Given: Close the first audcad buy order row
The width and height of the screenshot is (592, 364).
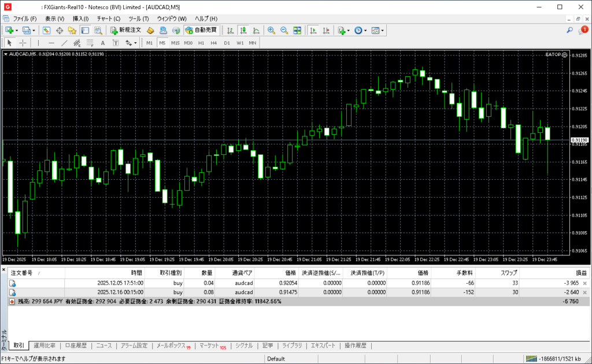Looking at the screenshot, I should point(584,283).
